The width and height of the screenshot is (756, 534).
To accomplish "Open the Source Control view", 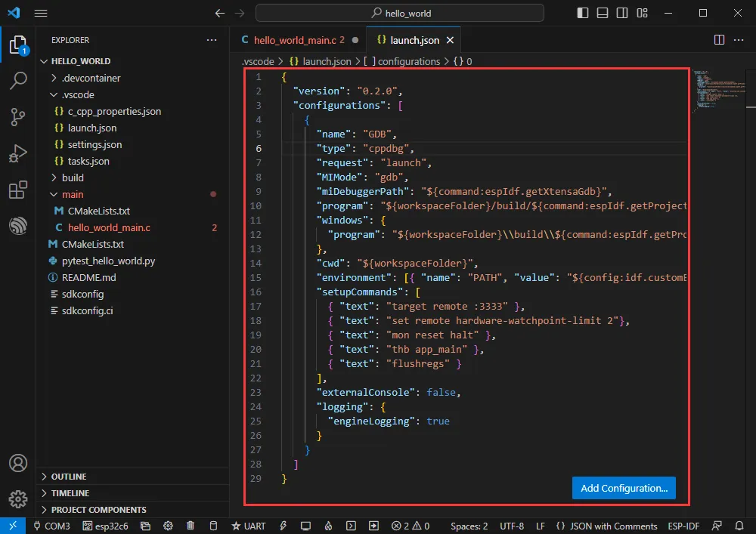I will 18,116.
